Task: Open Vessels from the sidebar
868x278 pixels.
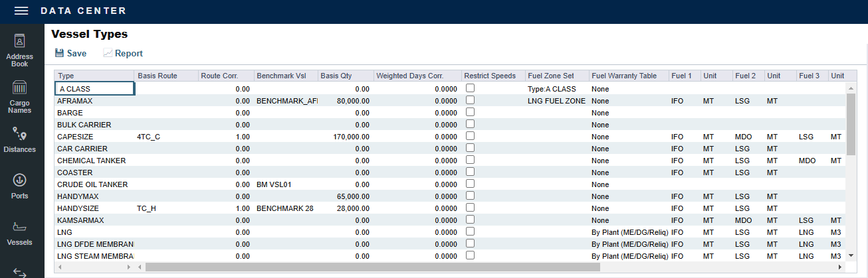Action: click(19, 233)
